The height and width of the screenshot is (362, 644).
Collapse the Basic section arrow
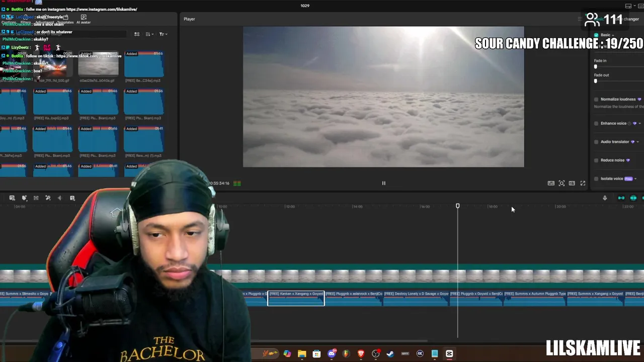pos(613,35)
